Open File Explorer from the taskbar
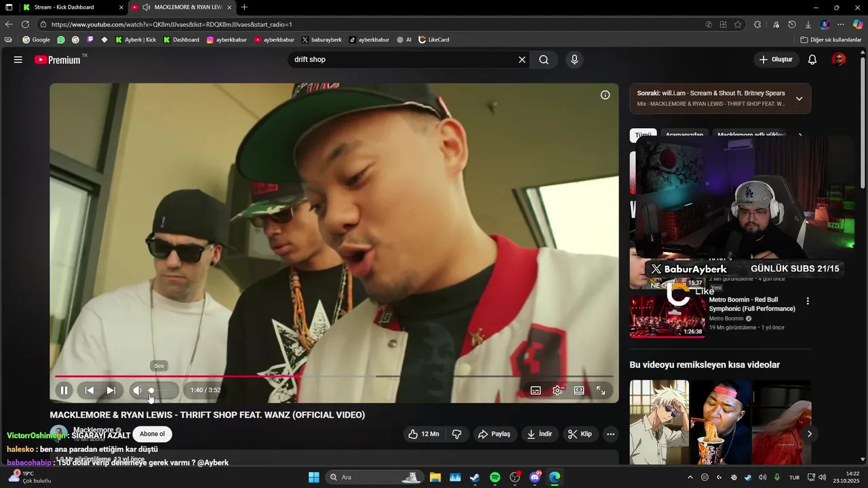868x488 pixels. [x=435, y=477]
